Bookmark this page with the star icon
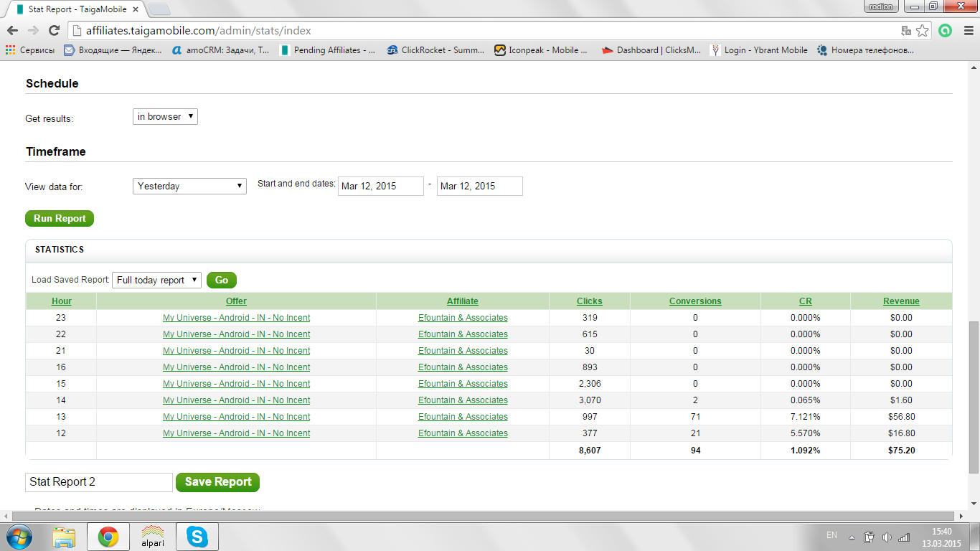Image resolution: width=980 pixels, height=551 pixels. click(923, 31)
